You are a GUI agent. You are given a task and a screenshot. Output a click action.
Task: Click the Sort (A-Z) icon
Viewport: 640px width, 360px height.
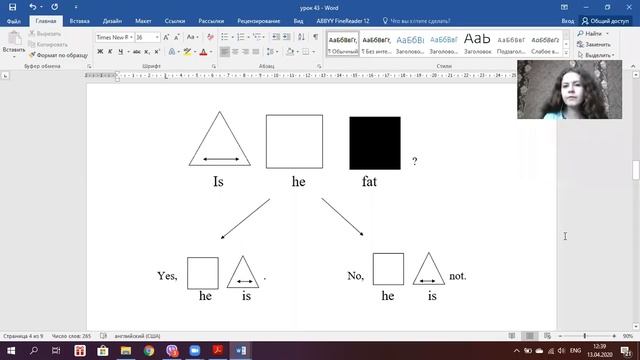(x=301, y=37)
